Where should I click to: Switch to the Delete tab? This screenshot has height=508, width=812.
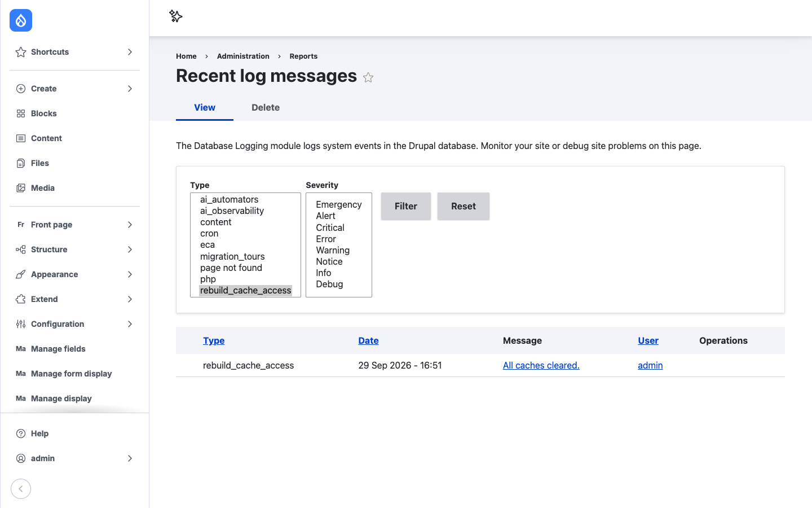pos(266,107)
